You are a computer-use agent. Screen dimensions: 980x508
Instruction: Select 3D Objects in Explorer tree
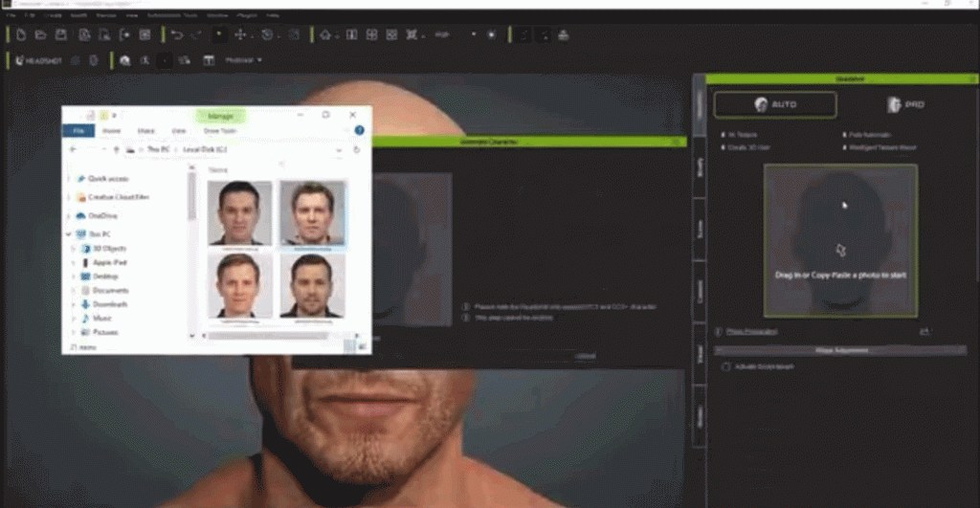click(110, 249)
